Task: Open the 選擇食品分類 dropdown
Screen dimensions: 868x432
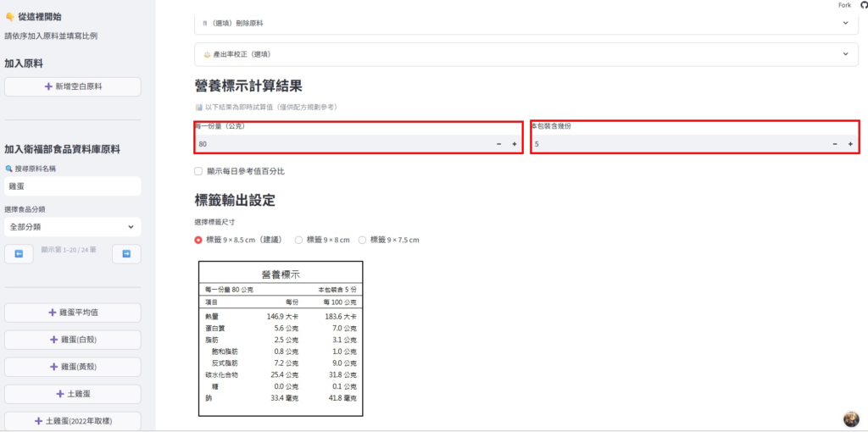Action: 73,227
